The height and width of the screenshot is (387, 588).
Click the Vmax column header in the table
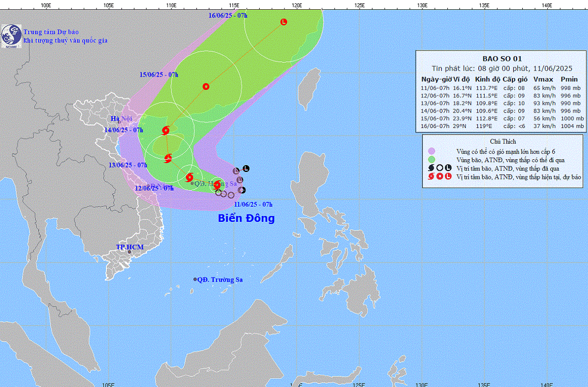pos(543,79)
